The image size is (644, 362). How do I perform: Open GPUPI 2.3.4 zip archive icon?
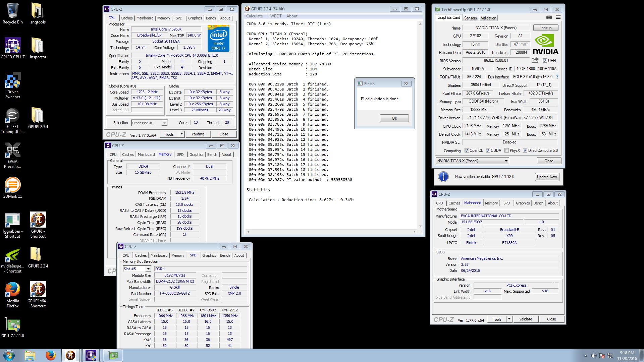[x=38, y=257]
